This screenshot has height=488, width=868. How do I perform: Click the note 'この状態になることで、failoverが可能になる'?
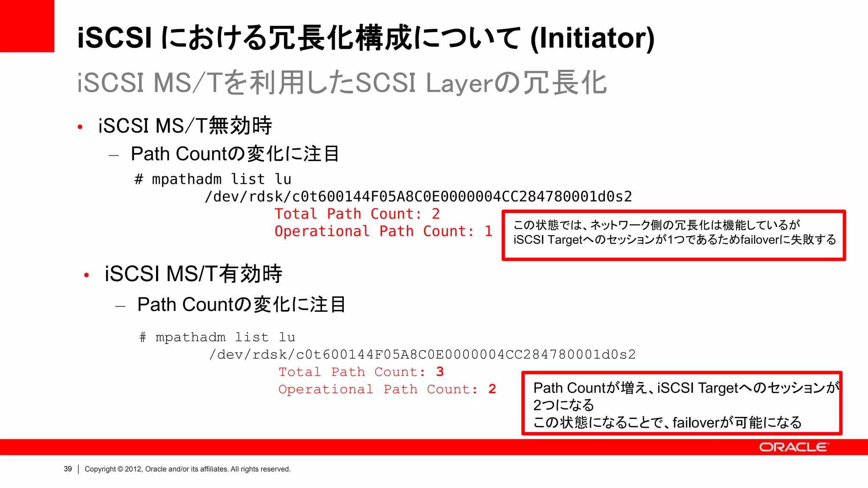668,422
